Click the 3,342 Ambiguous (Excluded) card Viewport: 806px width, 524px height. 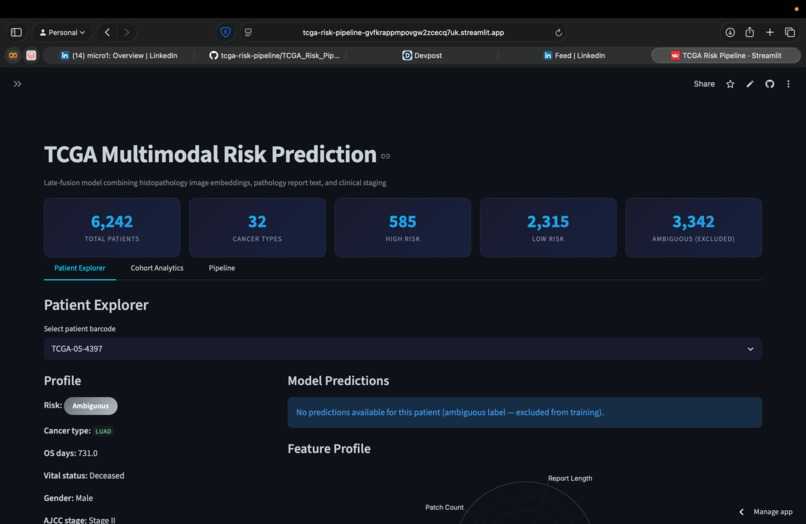tap(693, 227)
